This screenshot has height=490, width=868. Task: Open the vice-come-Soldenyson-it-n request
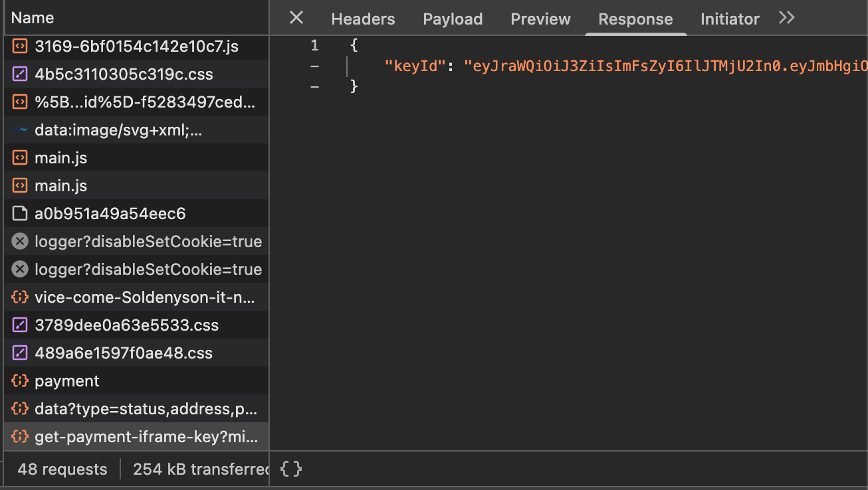[136, 297]
